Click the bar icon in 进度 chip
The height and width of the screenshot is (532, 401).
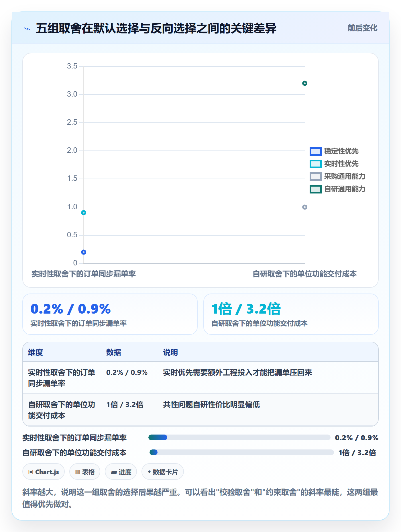point(114,472)
